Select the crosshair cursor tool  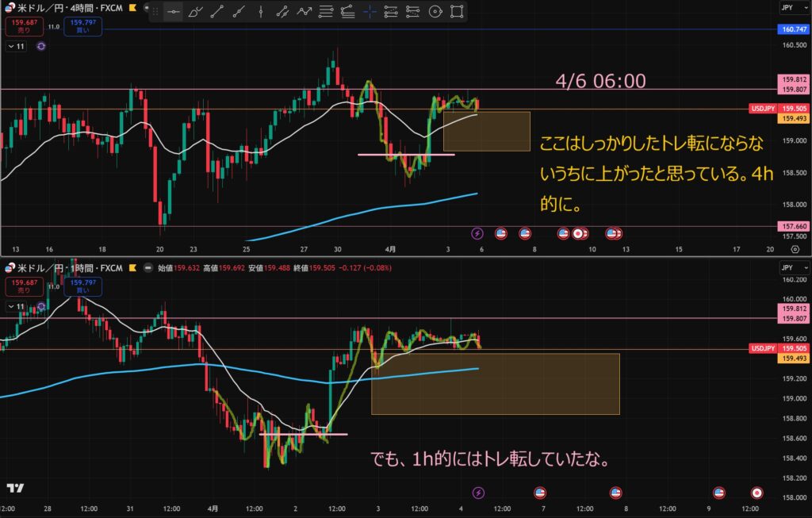[369, 12]
